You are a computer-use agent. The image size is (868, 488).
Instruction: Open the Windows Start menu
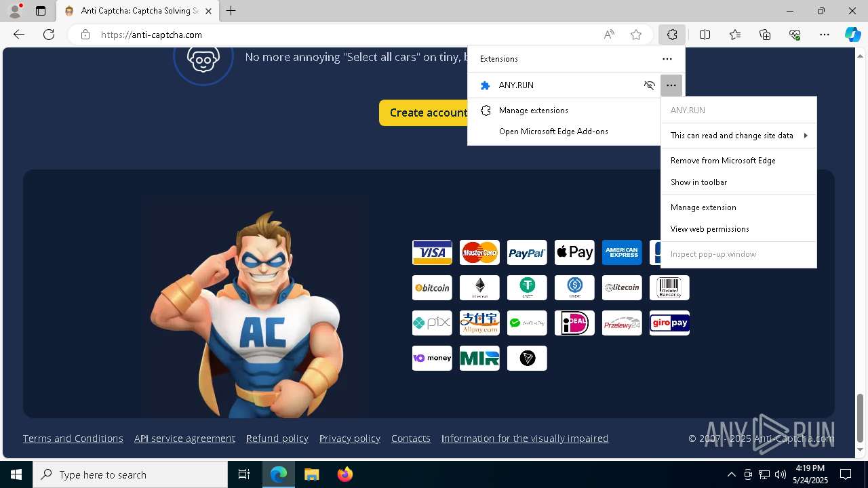coord(16,474)
